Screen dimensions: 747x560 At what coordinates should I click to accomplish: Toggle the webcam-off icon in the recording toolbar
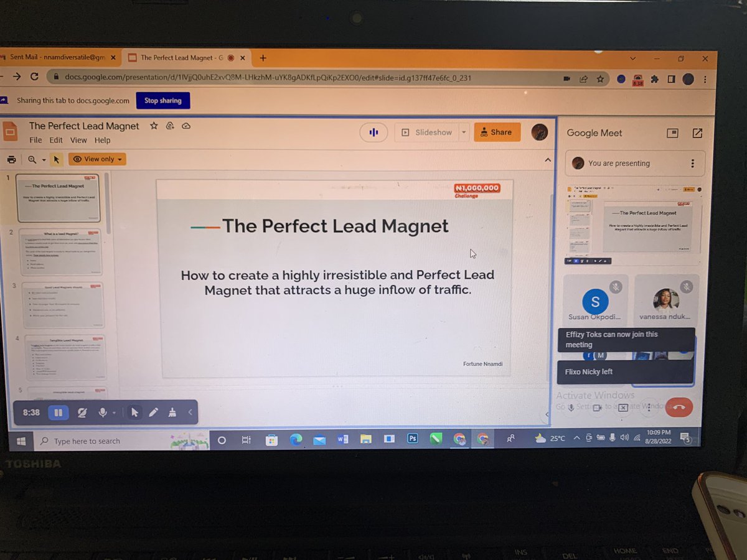[x=82, y=413]
